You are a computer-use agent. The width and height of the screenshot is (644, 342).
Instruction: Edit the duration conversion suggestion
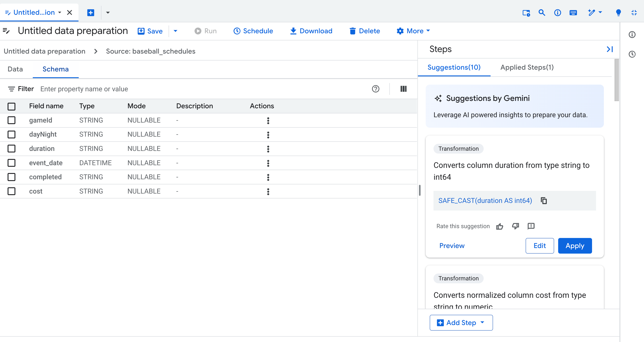click(539, 246)
